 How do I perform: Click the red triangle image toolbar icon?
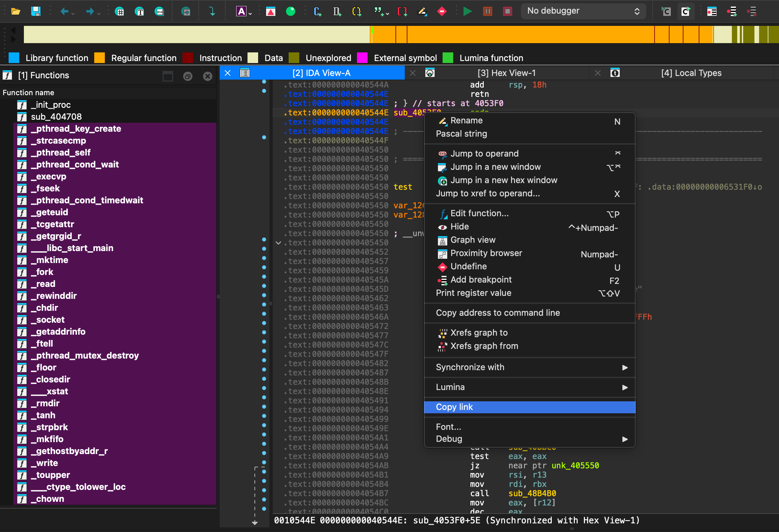[x=270, y=11]
